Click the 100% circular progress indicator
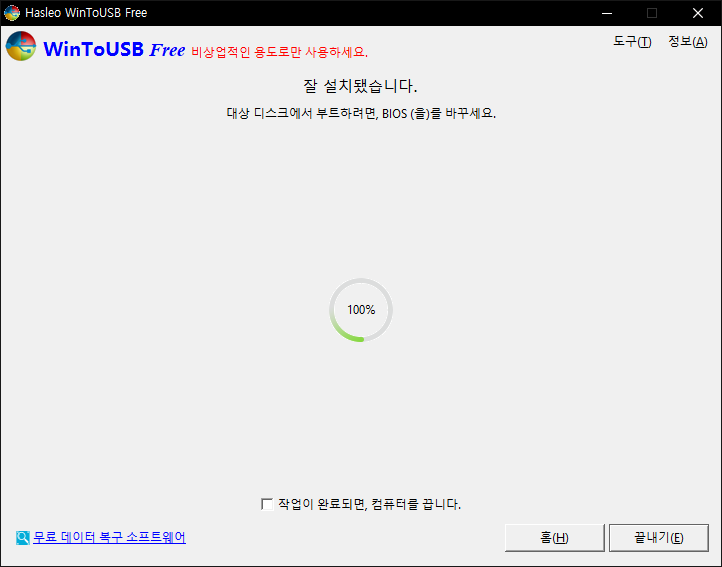 tap(361, 310)
